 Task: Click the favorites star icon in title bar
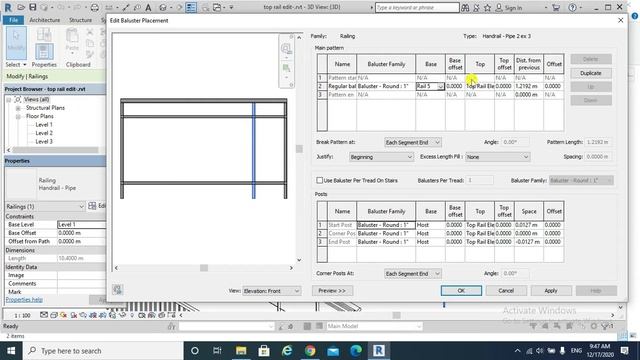(487, 7)
